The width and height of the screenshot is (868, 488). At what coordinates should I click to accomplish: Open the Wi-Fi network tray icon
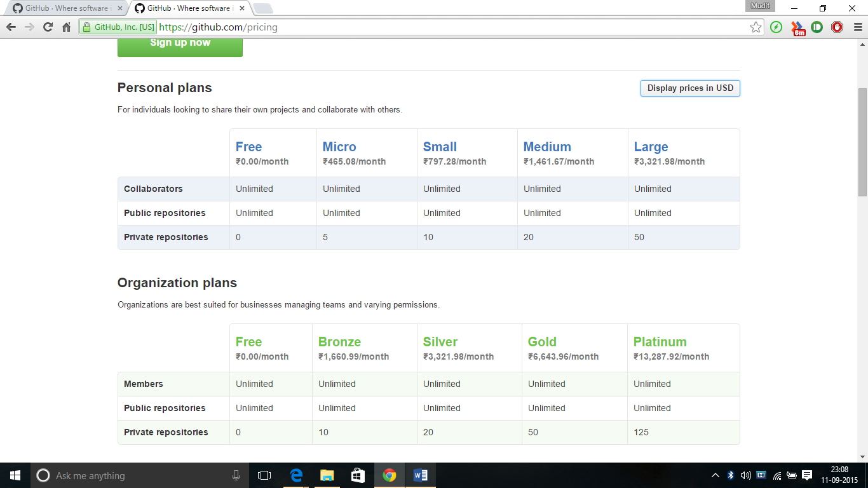777,475
